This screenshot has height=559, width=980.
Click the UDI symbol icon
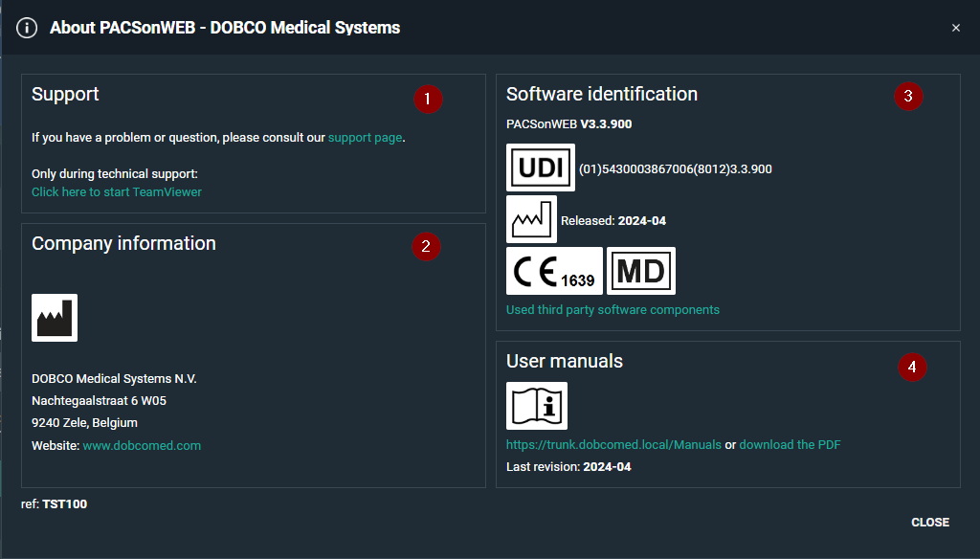pyautogui.click(x=541, y=168)
